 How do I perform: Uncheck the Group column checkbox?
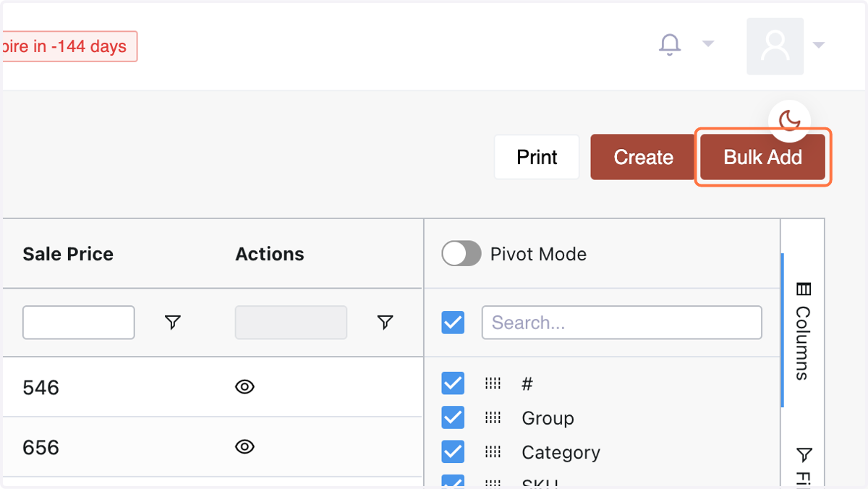click(x=453, y=417)
